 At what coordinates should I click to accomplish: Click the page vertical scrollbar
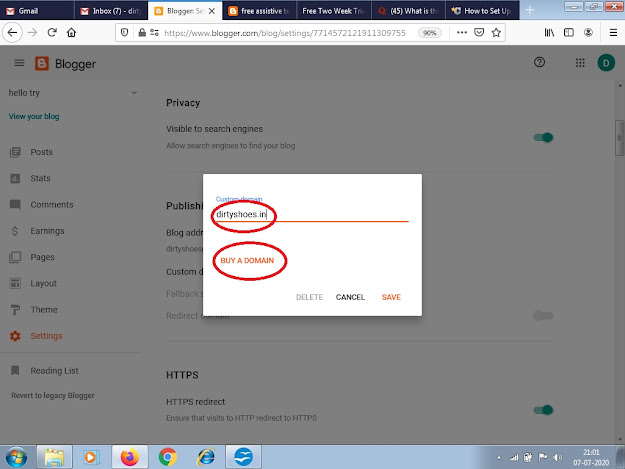[x=619, y=138]
